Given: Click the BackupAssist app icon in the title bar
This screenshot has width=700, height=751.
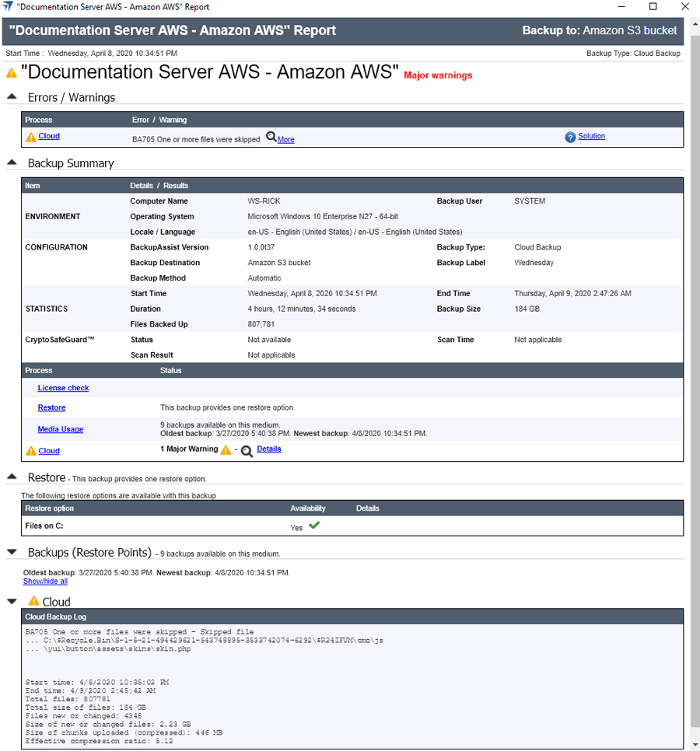Looking at the screenshot, I should click(x=7, y=6).
